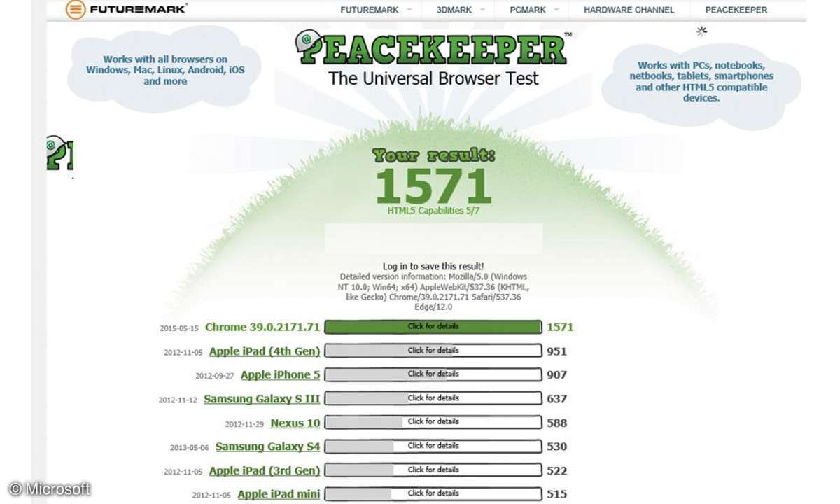Open the Samsung Galaxy S III link
The image size is (840, 504).
262,399
